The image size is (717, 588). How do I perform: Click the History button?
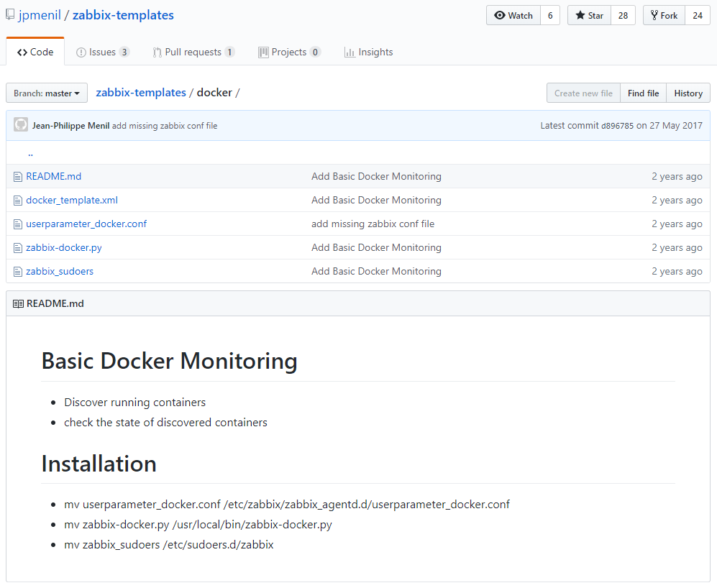[x=688, y=93]
